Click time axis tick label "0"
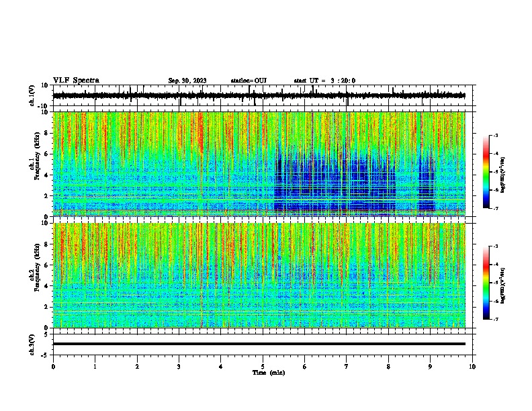The width and height of the screenshot is (532, 411). click(x=53, y=367)
